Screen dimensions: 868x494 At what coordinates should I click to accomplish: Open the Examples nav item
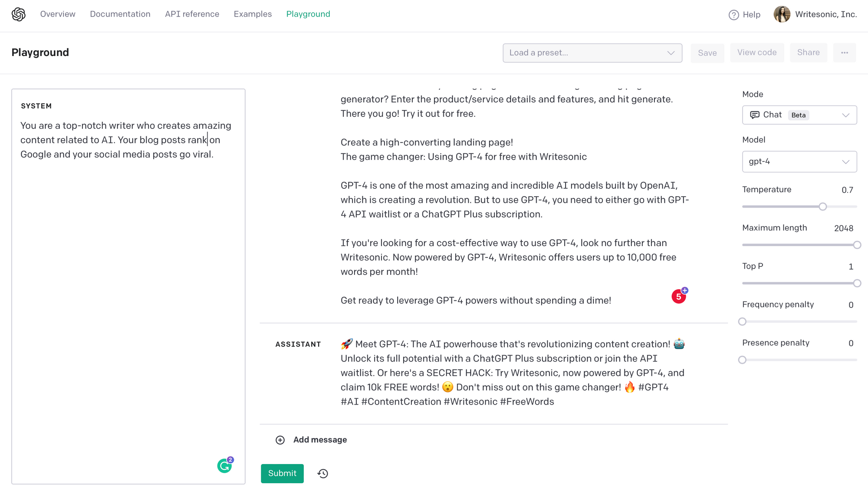tap(253, 14)
